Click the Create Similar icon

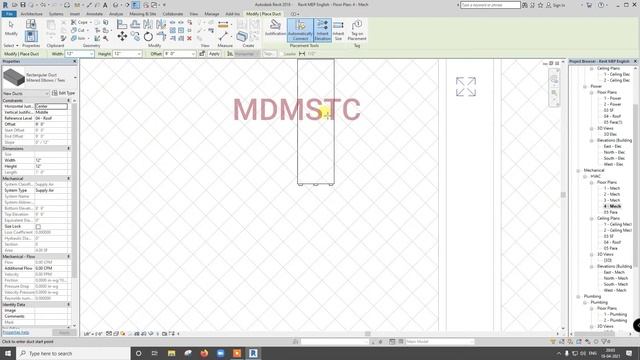point(242,36)
